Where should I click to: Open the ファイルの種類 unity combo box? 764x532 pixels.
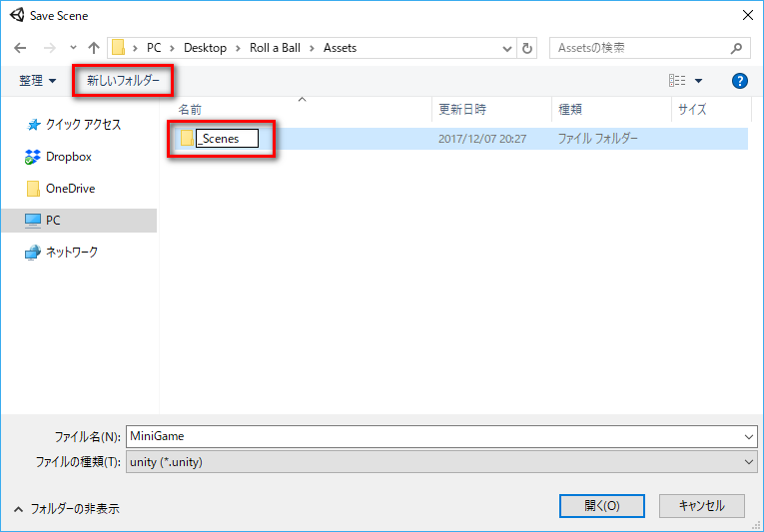click(x=441, y=462)
